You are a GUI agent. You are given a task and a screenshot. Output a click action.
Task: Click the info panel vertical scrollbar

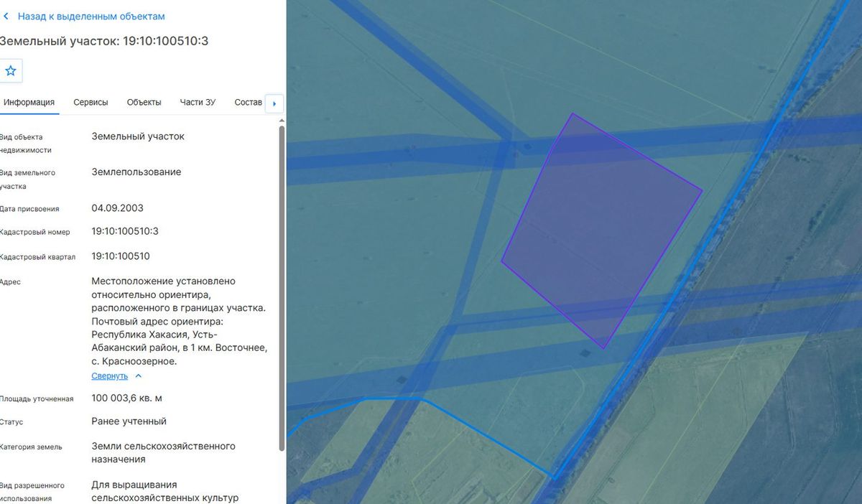pyautogui.click(x=282, y=287)
